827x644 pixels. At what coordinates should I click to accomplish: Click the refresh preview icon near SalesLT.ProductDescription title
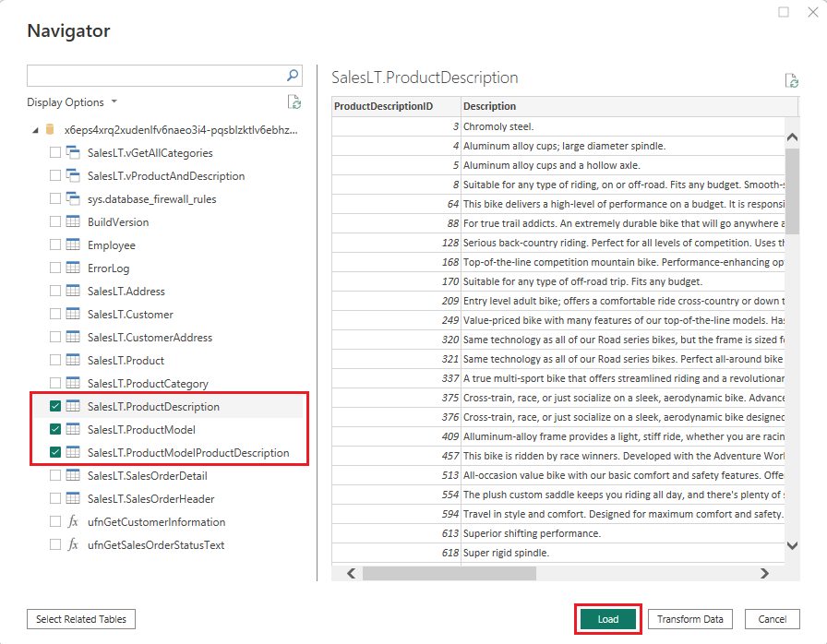(792, 80)
